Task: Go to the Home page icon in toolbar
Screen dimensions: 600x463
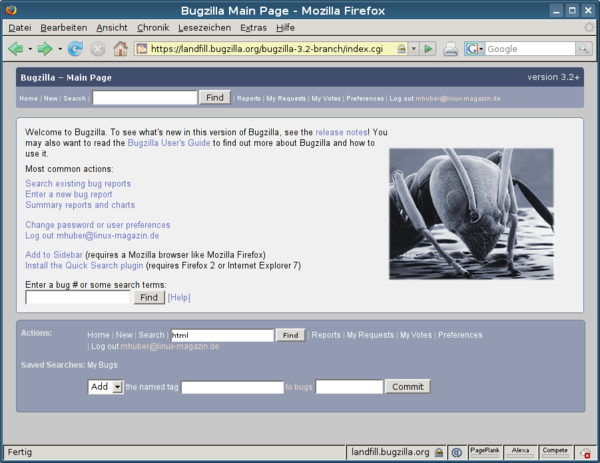Action: click(x=120, y=49)
